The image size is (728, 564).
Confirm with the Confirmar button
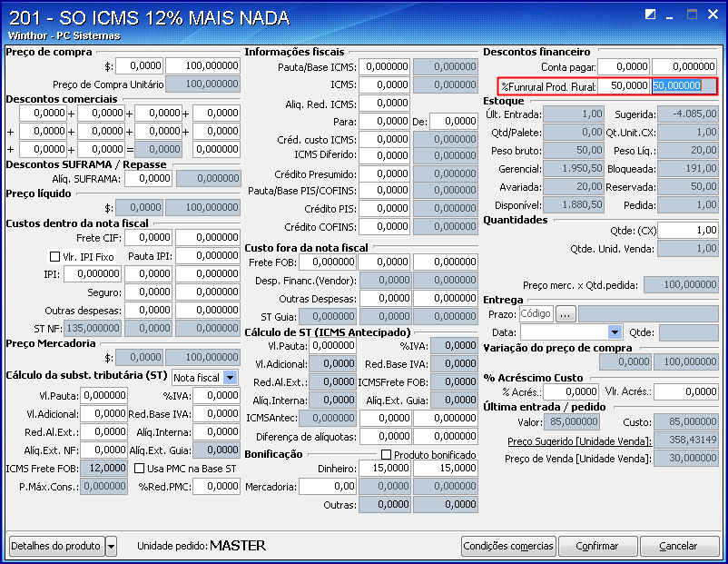pos(597,546)
